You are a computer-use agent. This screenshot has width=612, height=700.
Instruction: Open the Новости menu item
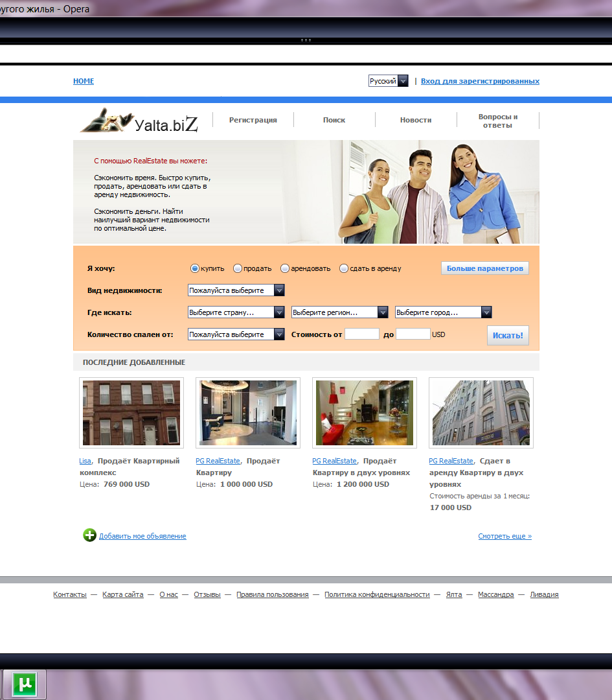click(x=416, y=120)
